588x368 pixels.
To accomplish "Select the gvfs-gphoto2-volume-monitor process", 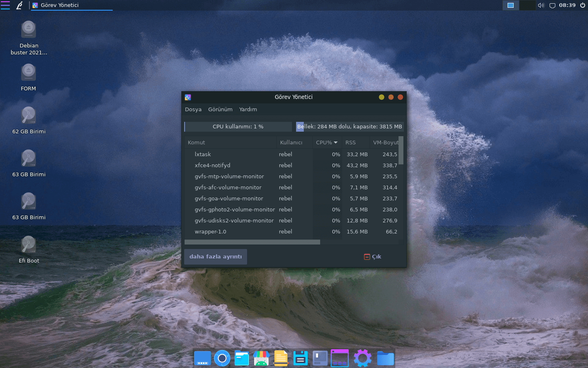I will [292, 210].
